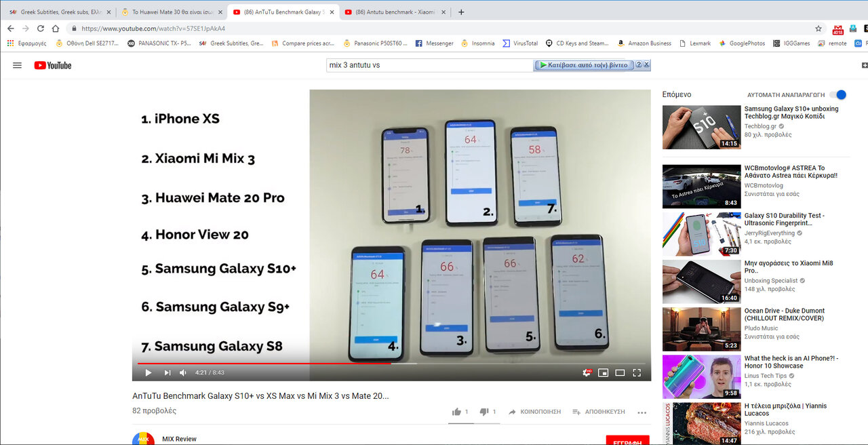Open the Compare prices bookmark
Image resolution: width=868 pixels, height=445 pixels.
[303, 43]
